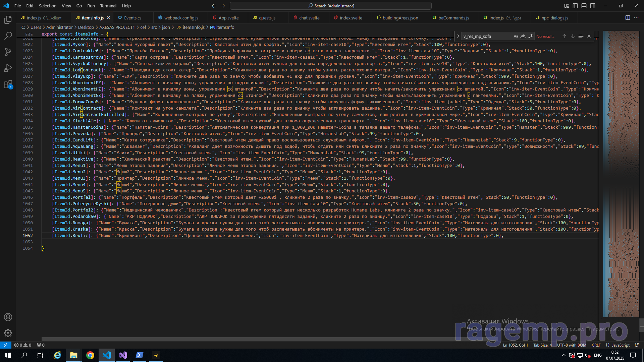Open Run and Debug view

[x=8, y=68]
